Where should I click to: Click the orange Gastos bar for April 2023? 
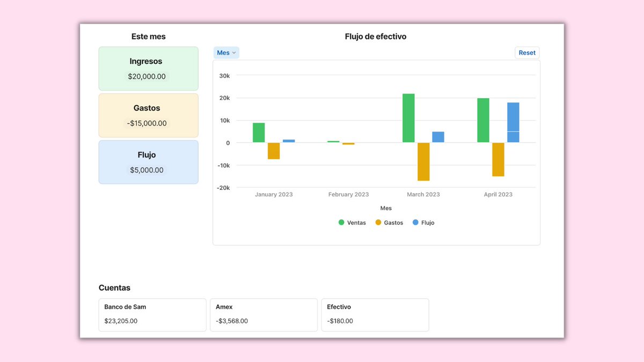[498, 159]
